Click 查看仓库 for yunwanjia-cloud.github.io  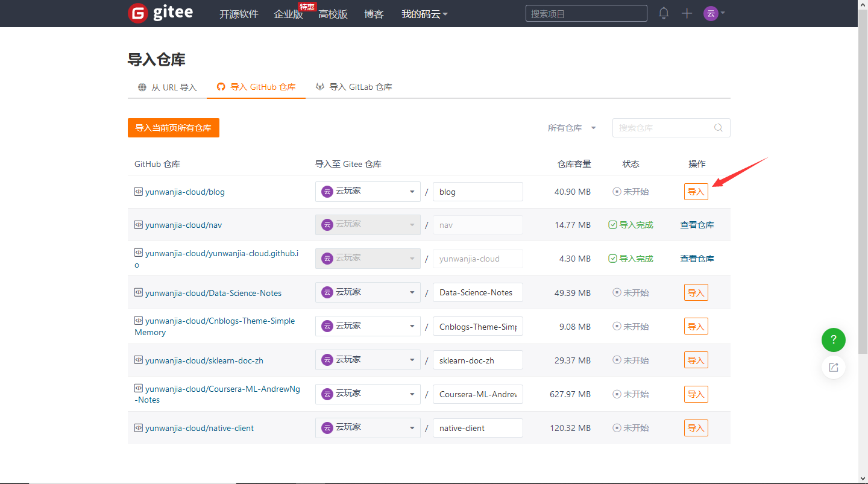coord(697,259)
